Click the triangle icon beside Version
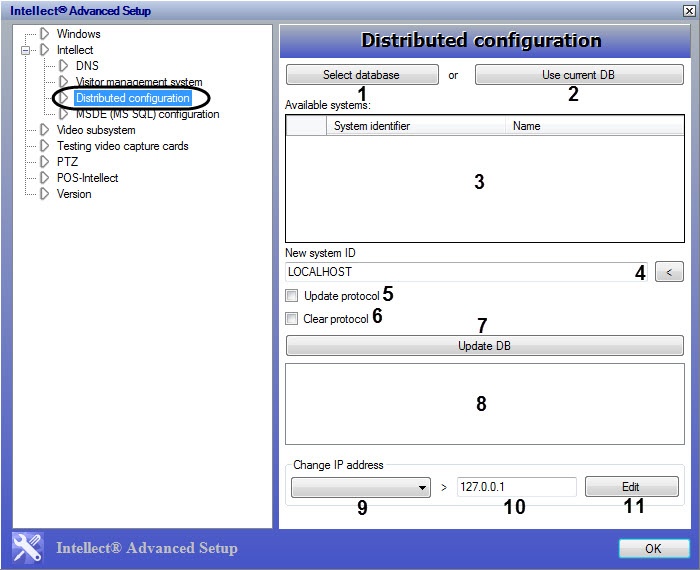The image size is (700, 570). tap(44, 194)
